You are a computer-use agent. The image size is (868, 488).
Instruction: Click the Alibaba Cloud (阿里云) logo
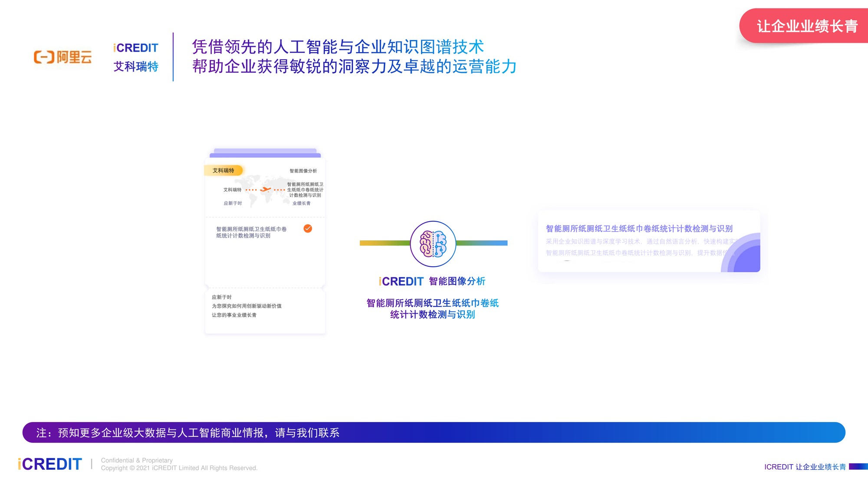(x=63, y=57)
